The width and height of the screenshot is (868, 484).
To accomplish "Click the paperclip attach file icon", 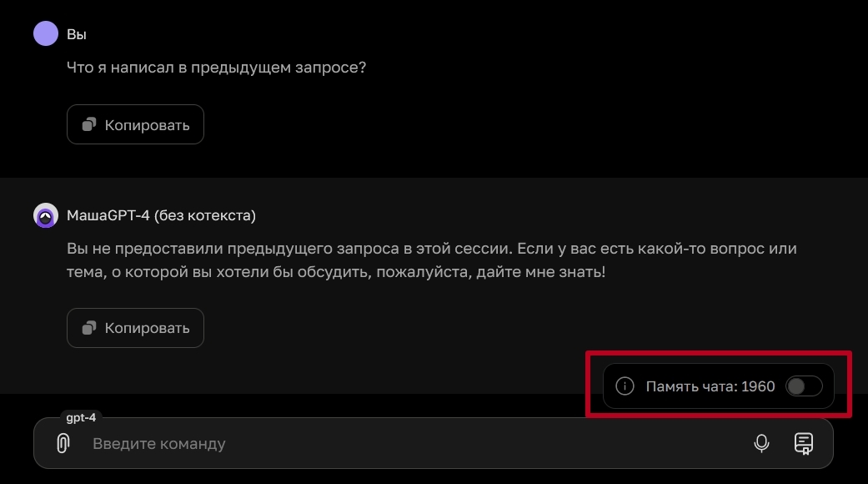I will 63,443.
